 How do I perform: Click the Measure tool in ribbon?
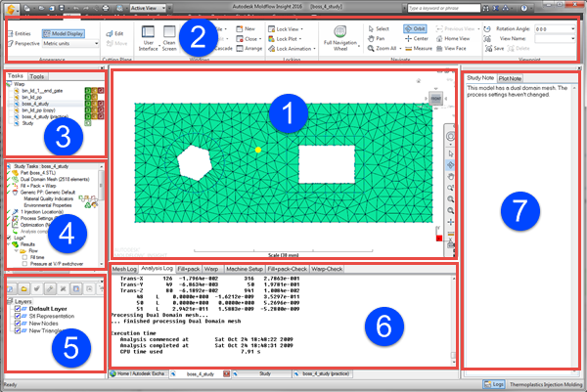click(x=419, y=48)
